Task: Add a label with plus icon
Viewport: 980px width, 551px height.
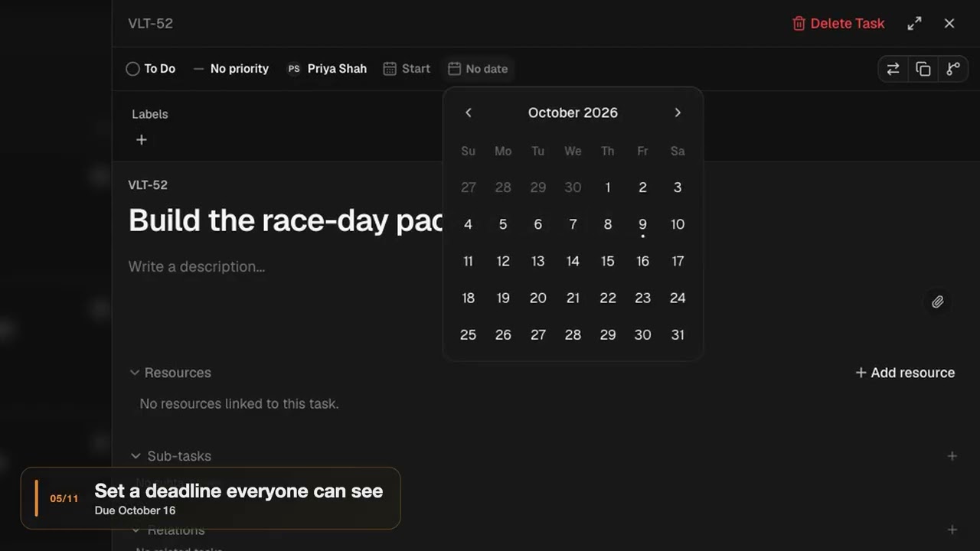Action: [x=141, y=140]
